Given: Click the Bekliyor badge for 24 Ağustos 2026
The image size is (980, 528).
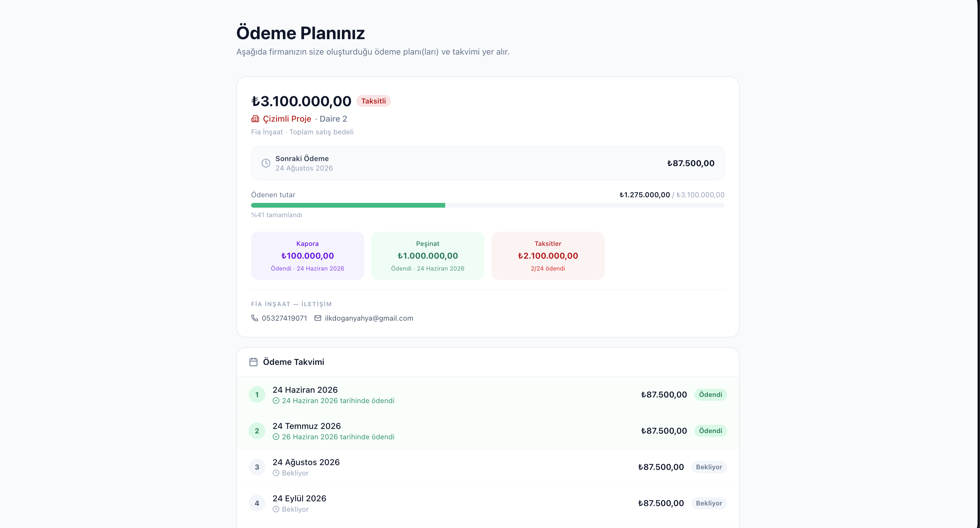Looking at the screenshot, I should pos(709,467).
